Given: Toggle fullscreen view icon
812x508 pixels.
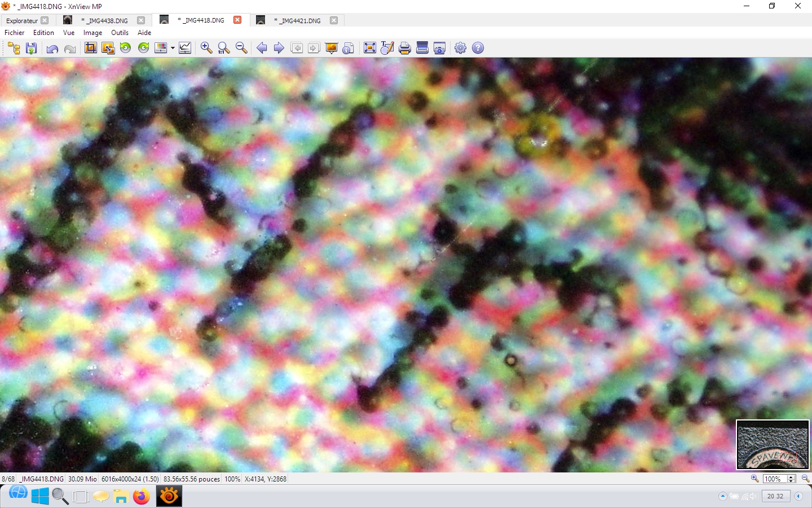Looking at the screenshot, I should click(370, 48).
